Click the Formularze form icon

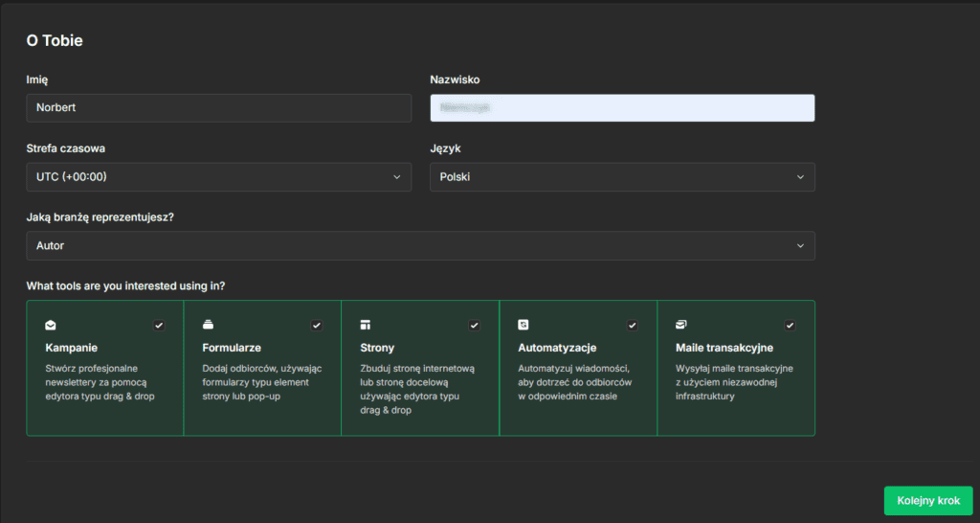point(208,326)
